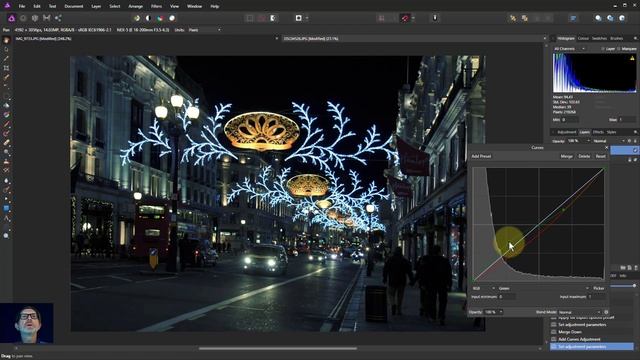640x360 pixels.
Task: Apply Auto Levels from toolbar
Action: 137,18
